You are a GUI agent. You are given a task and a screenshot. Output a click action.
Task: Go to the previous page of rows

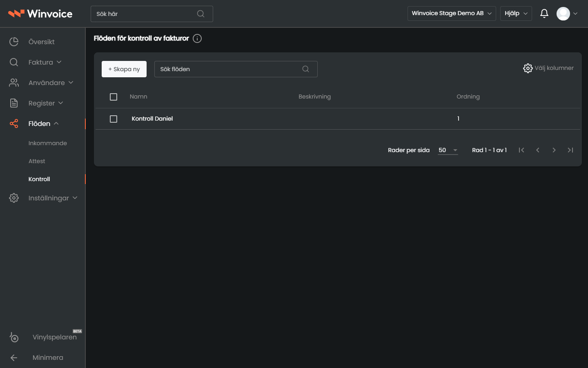coord(538,150)
